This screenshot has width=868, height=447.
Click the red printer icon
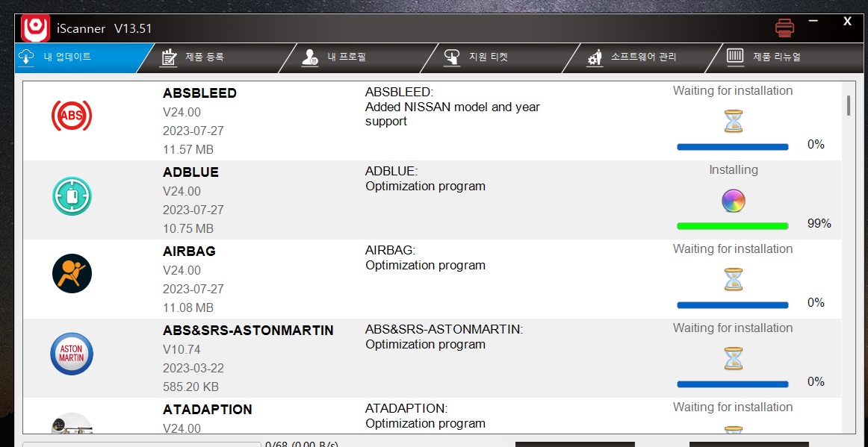[x=784, y=28]
